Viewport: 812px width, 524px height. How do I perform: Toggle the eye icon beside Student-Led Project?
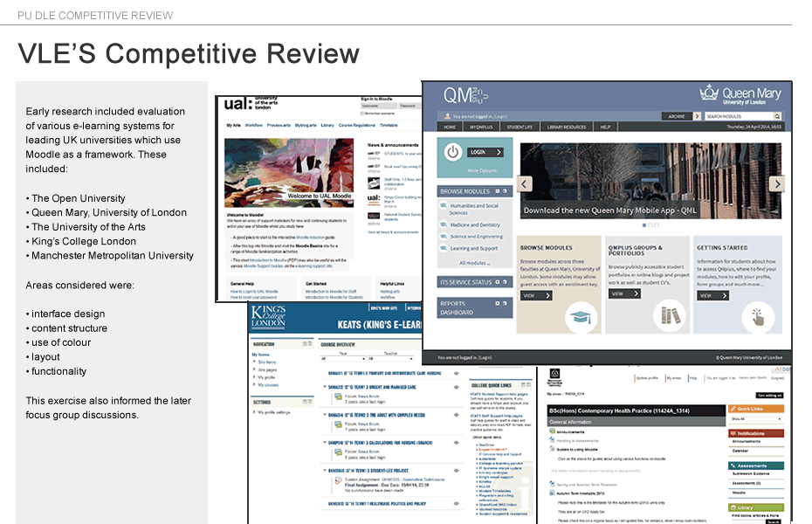point(457,468)
